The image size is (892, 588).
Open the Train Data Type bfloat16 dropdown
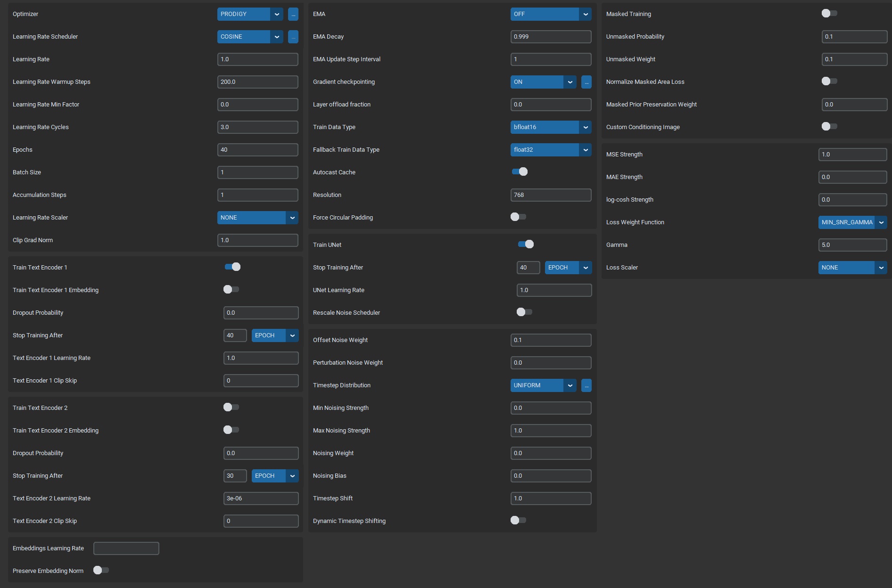[x=551, y=127]
